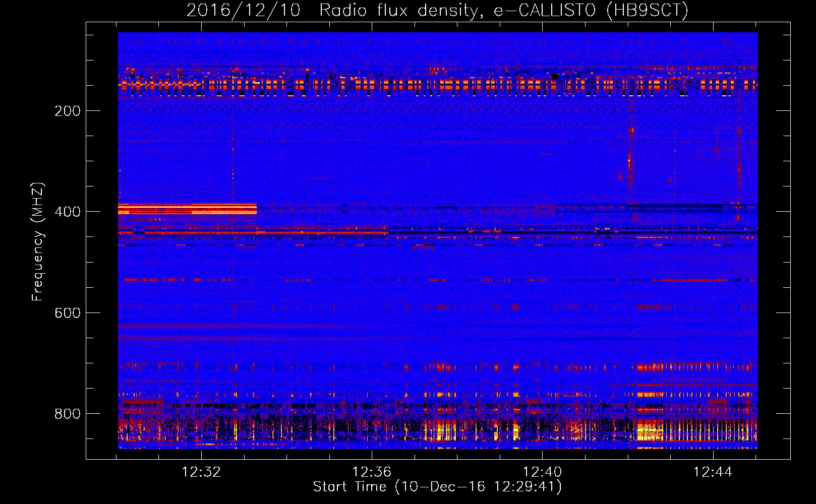The height and width of the screenshot is (504, 816).
Task: Click the 12:36 time tick label
Action: click(x=372, y=472)
